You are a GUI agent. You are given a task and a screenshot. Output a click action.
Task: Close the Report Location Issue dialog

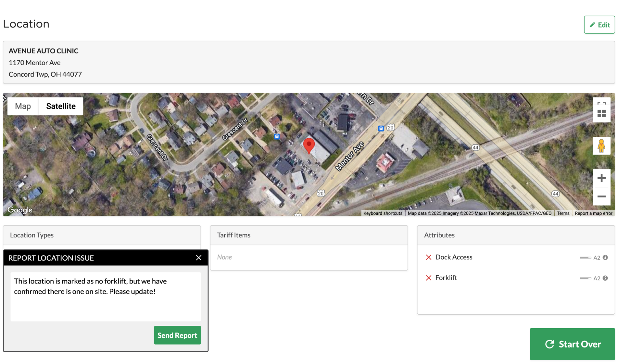click(x=198, y=258)
